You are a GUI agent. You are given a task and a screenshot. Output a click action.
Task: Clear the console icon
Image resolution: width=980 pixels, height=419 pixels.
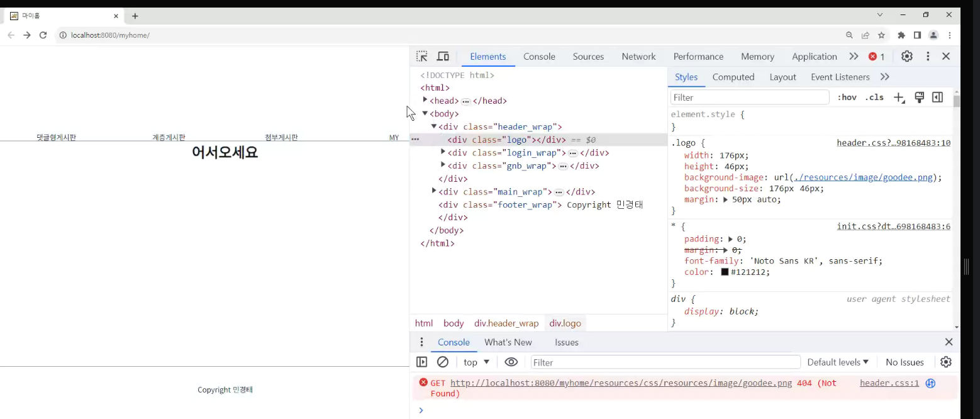[443, 362]
